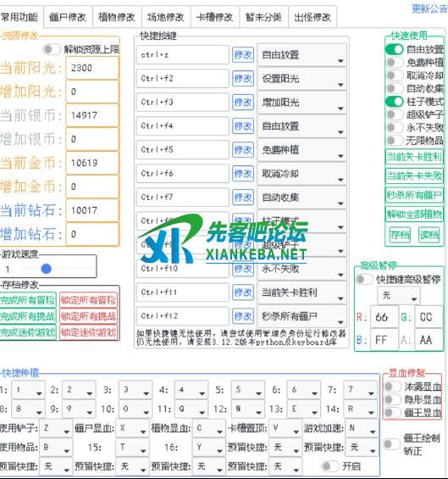This screenshot has height=479, width=448.
Task: Open 更新公告 link
Action: tap(429, 8)
